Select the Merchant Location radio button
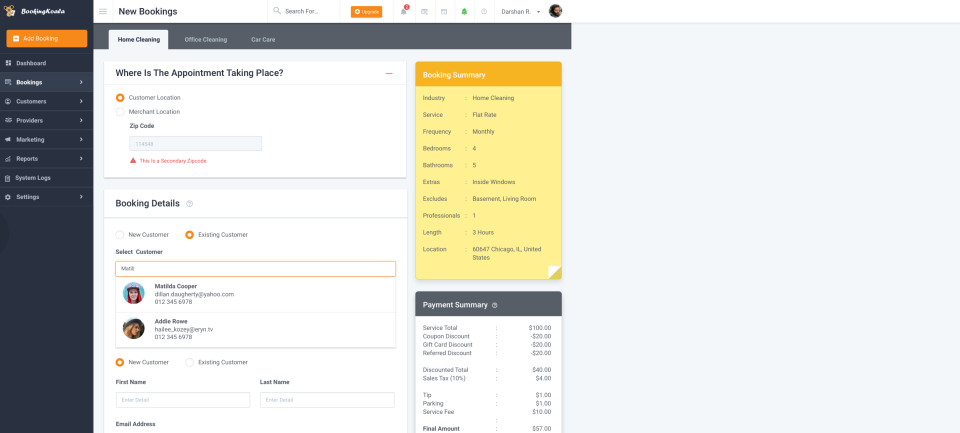The height and width of the screenshot is (433, 960). [x=121, y=112]
